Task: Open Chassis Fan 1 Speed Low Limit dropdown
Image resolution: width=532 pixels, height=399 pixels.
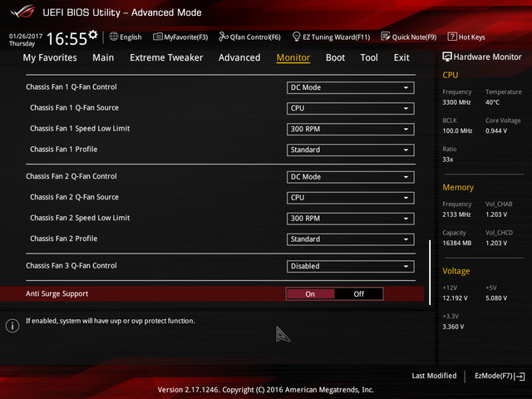Action: (350, 130)
